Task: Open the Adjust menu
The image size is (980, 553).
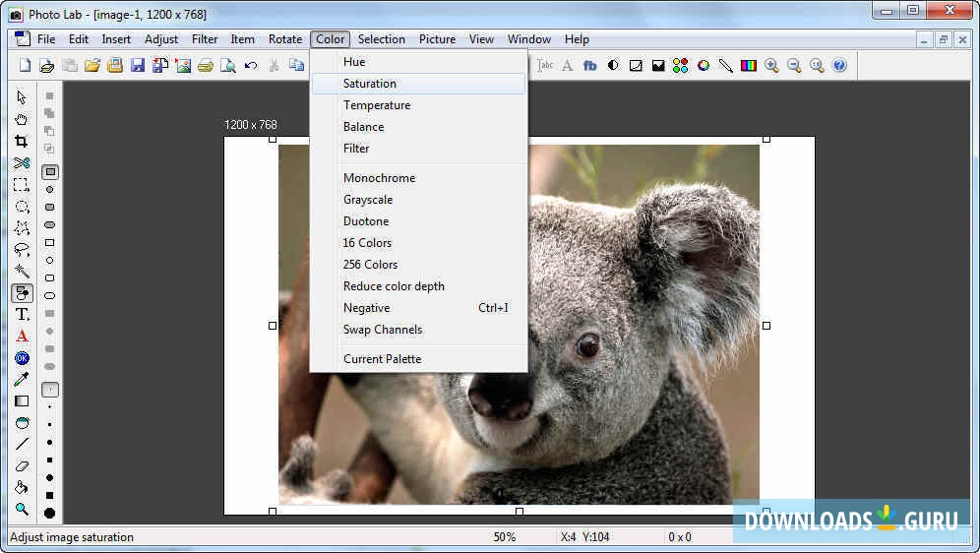Action: (x=161, y=39)
